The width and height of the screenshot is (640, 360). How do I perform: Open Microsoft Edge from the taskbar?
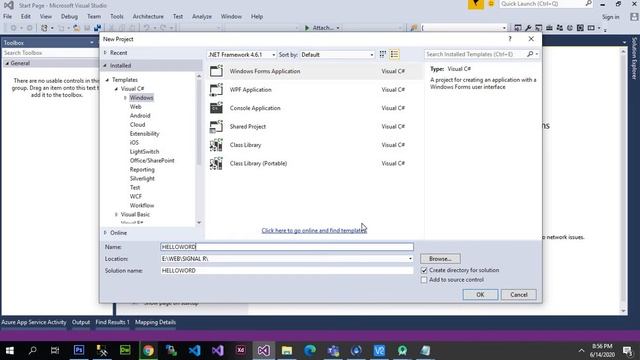click(310, 350)
